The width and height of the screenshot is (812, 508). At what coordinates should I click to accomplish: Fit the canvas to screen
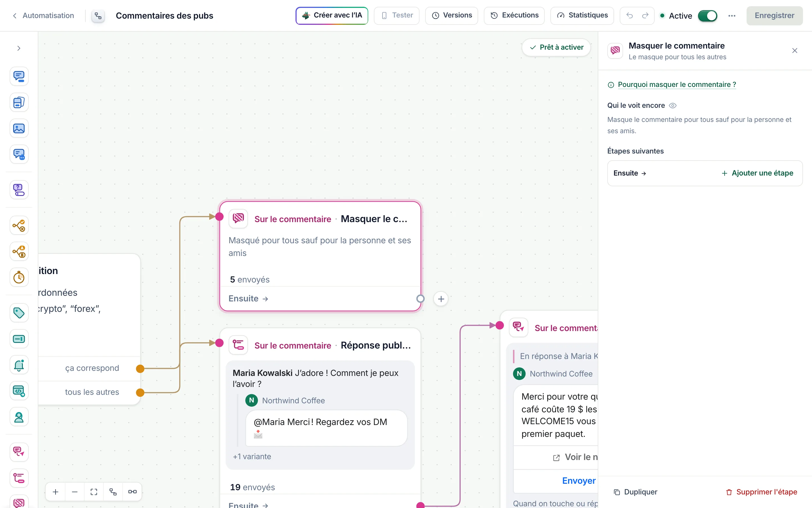tap(94, 492)
